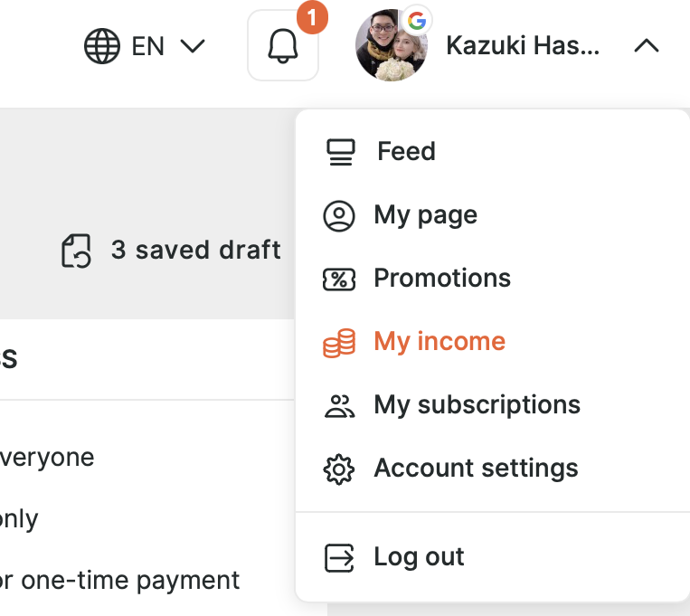This screenshot has width=690, height=616.
Task: Click the My subscriptions people icon
Action: (339, 405)
